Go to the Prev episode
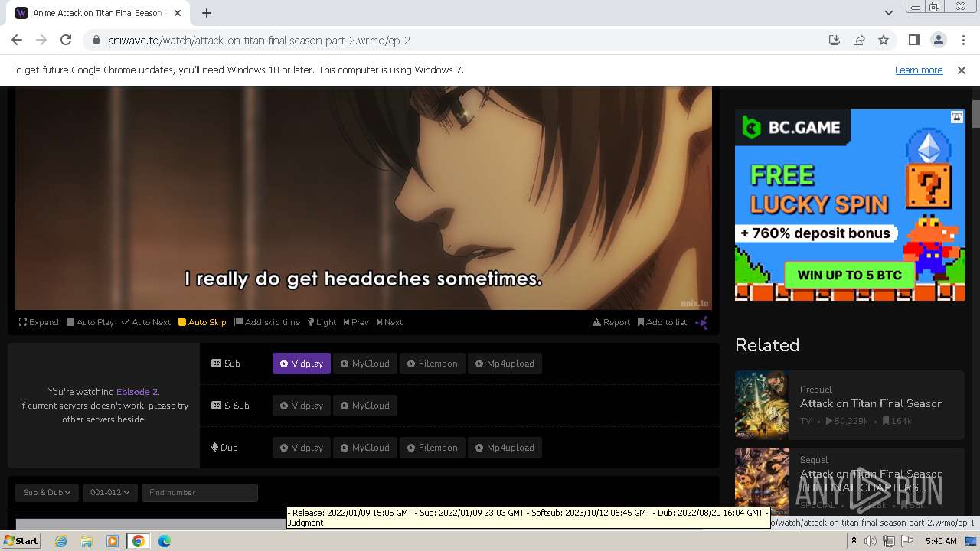Screen dimensions: 980x551 356,322
